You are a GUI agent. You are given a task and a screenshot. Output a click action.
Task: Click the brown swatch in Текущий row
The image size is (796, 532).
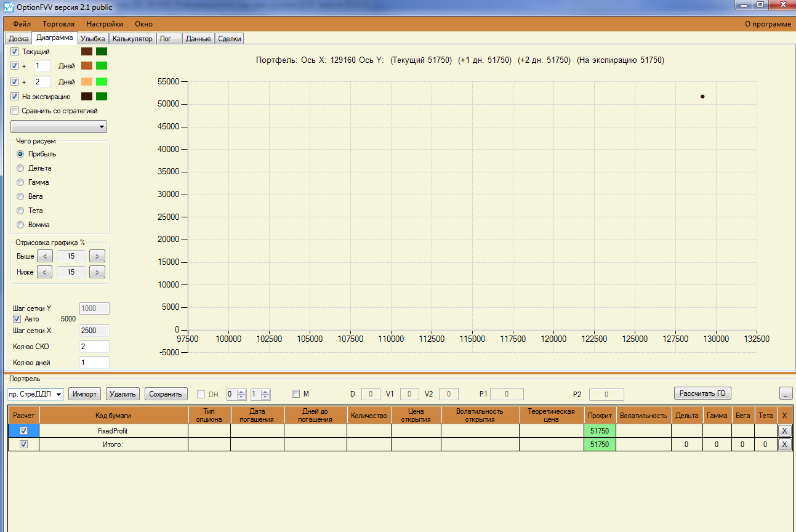[87, 52]
